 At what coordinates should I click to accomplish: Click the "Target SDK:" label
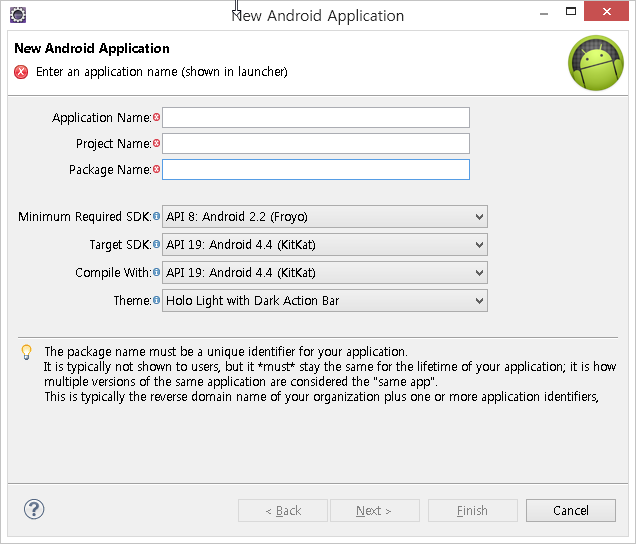pos(121,245)
